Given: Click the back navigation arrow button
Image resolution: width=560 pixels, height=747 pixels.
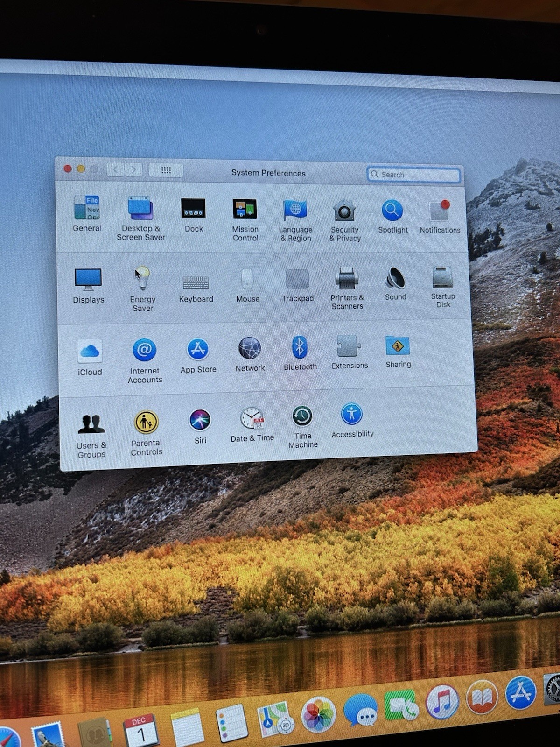Looking at the screenshot, I should (115, 169).
